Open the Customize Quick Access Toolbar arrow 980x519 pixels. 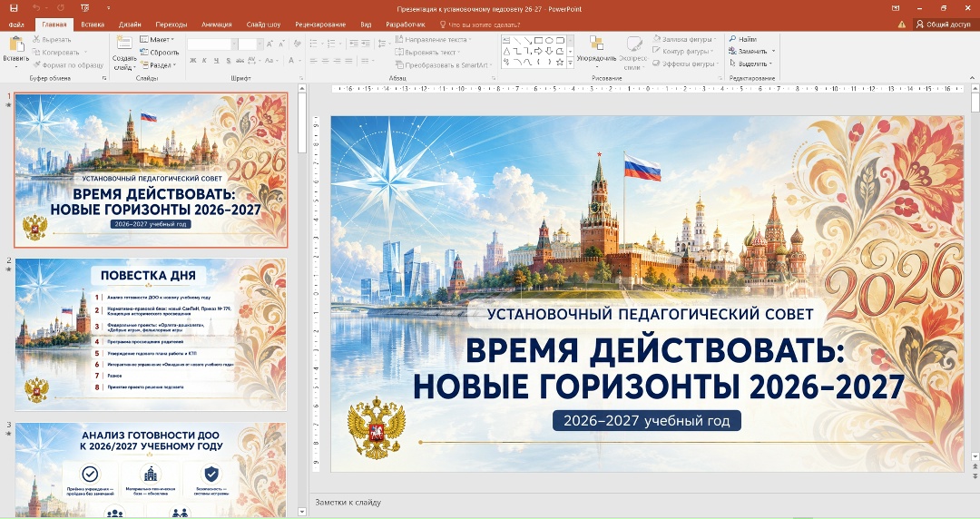click(107, 8)
